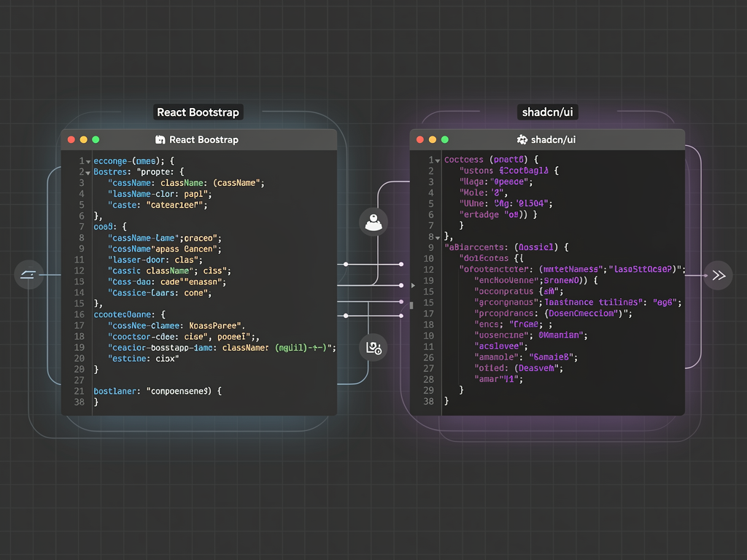
Task: Click line number 27 in React Bootstrap gutter
Action: coord(79,380)
